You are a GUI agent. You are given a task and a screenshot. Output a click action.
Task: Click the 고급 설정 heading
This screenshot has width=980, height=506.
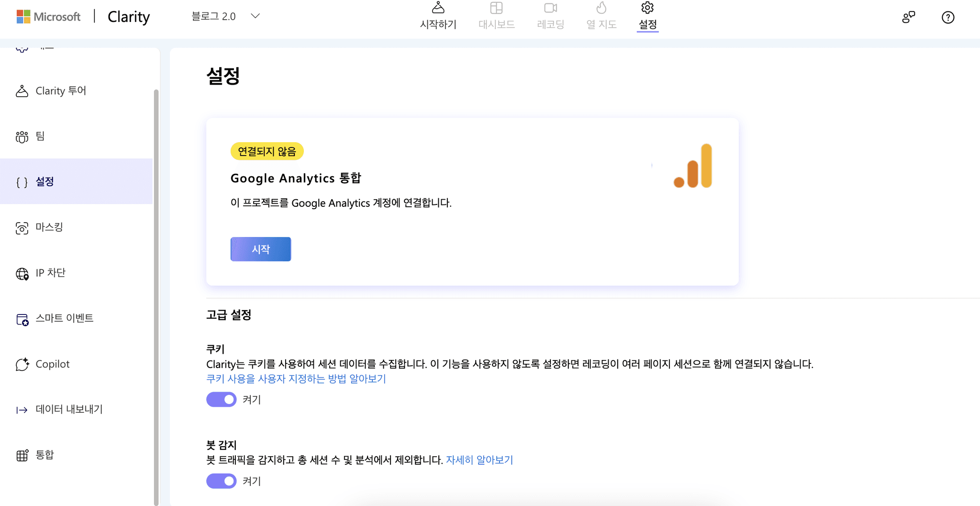tap(229, 315)
